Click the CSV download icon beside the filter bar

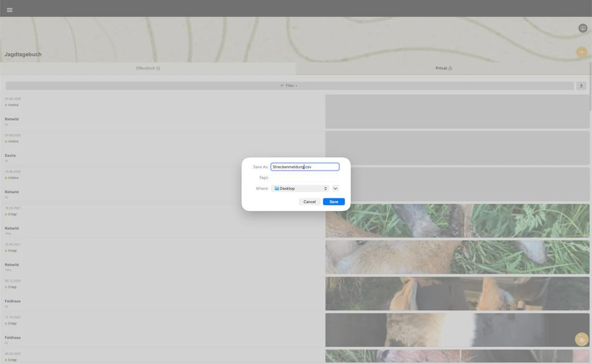tap(581, 86)
